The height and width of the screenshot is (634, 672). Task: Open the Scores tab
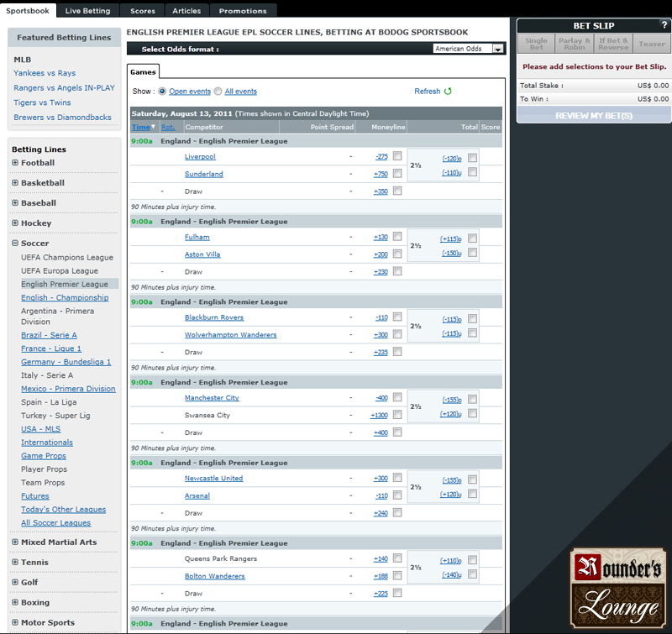click(143, 11)
